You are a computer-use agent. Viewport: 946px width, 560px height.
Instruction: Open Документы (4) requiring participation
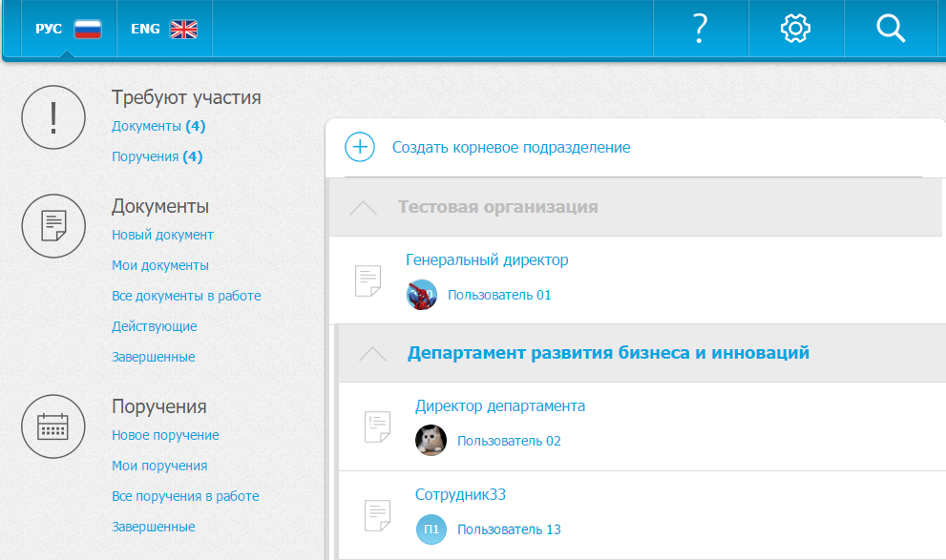(x=158, y=126)
